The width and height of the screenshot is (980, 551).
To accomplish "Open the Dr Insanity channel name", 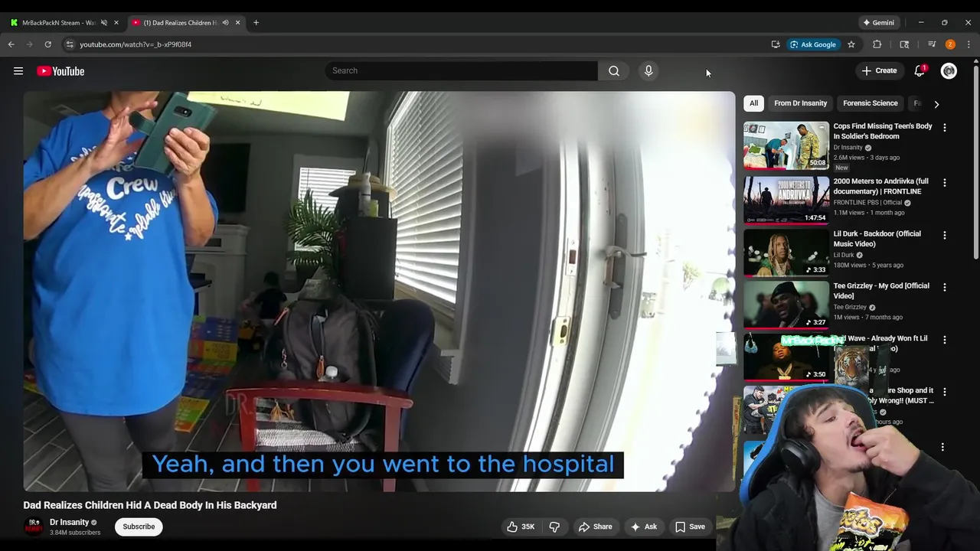I will [x=70, y=523].
